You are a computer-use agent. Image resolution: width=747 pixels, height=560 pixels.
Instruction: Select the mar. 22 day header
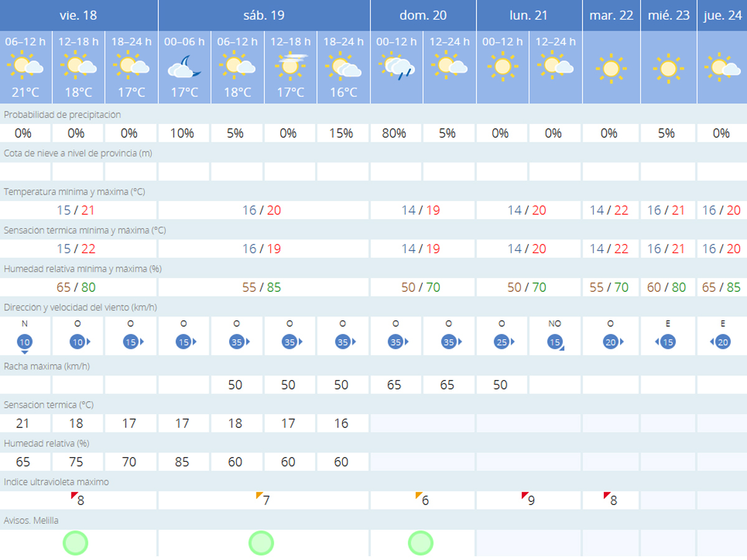point(611,15)
